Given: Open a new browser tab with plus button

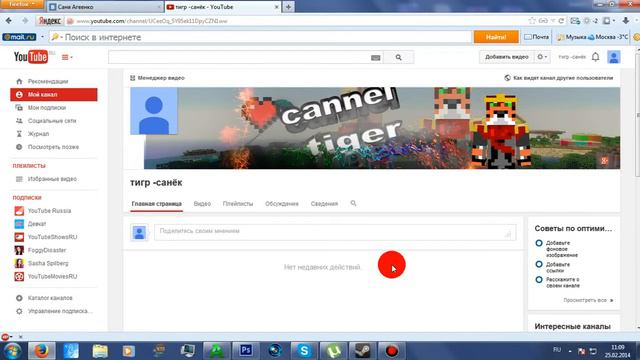Looking at the screenshot, I should point(288,7).
